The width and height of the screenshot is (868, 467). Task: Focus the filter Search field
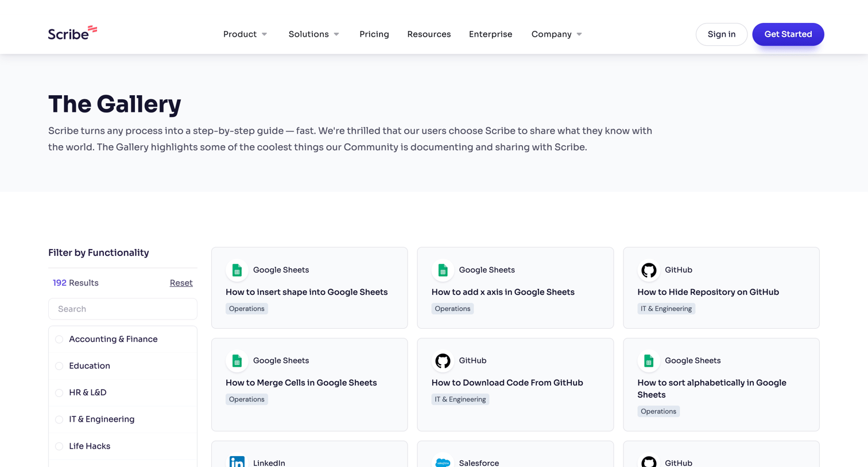pos(123,309)
